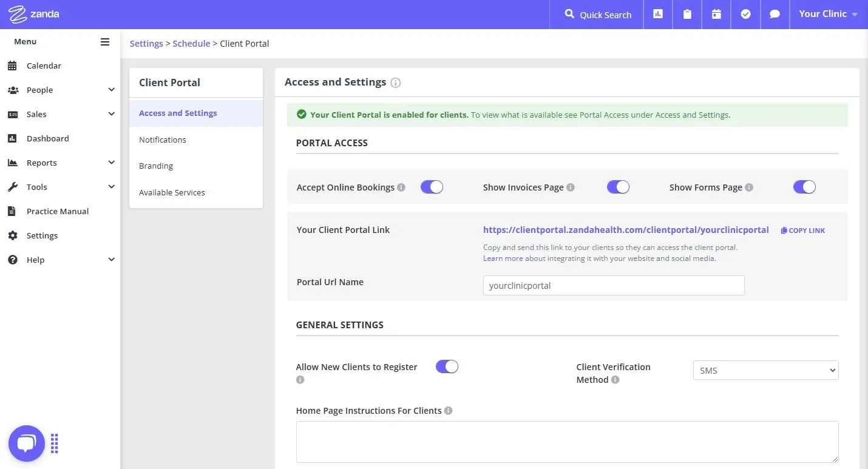Select the Access and Settings tab

click(196, 113)
